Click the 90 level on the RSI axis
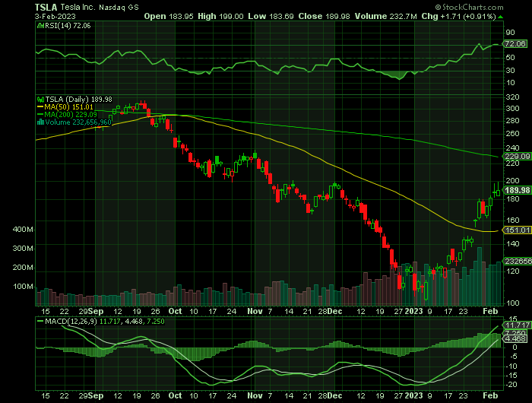The width and height of the screenshot is (532, 403). pos(510,33)
